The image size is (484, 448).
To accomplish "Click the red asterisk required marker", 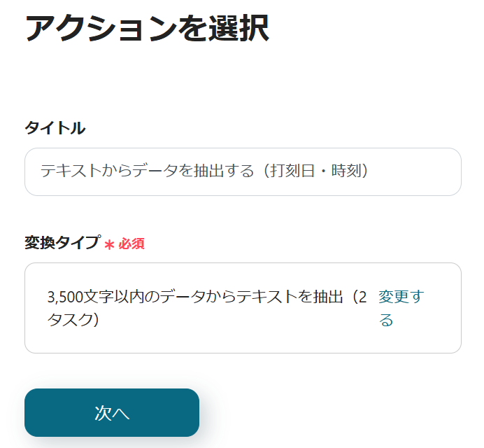I will click(109, 244).
